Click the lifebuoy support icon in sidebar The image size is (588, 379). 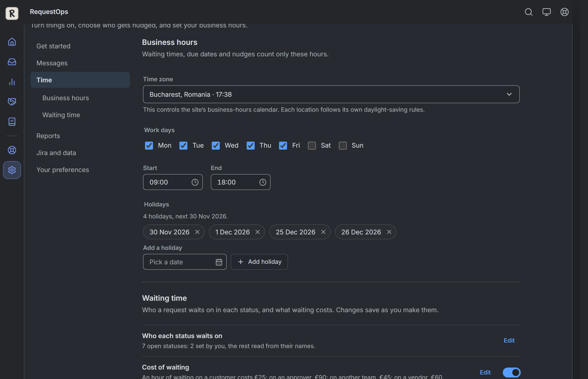click(12, 150)
